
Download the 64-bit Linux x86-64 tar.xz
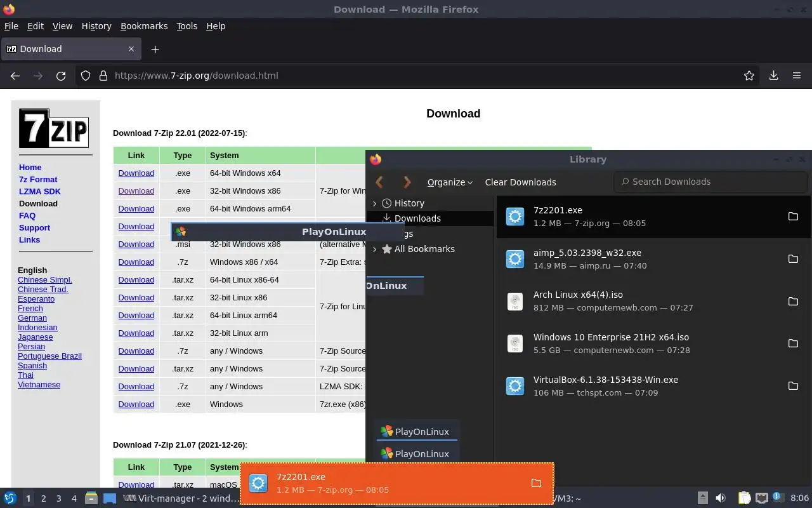[x=136, y=280]
